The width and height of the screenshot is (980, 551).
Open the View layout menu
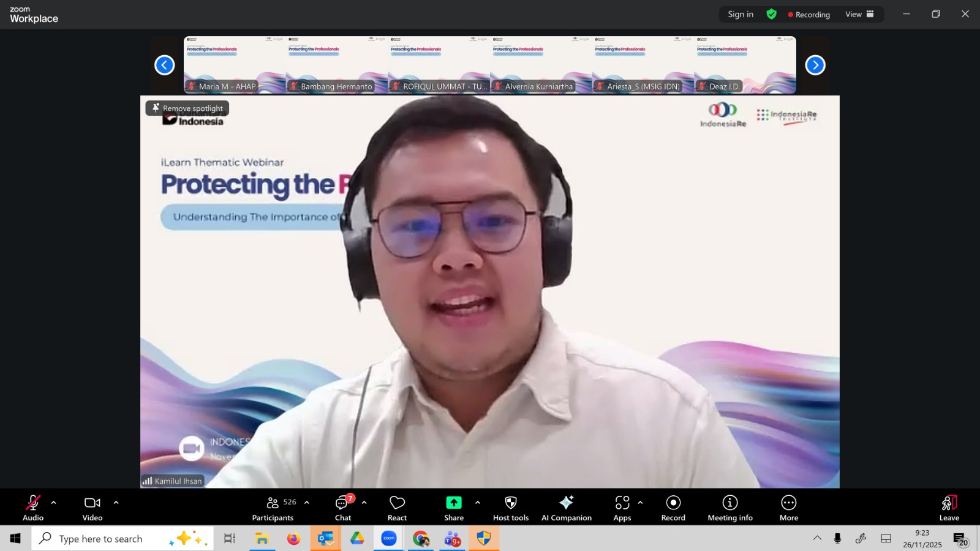pos(859,14)
